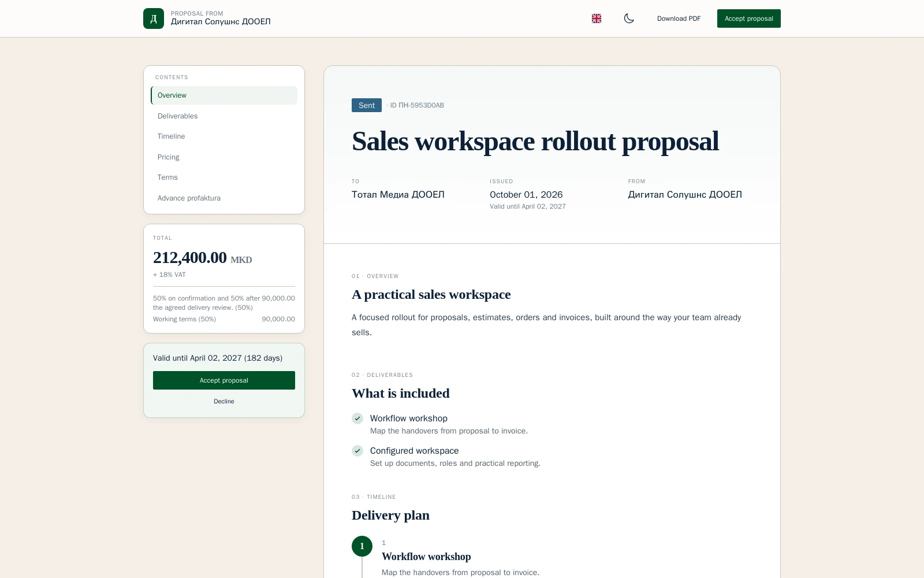Click the '+ 18% VAT' note
Image resolution: width=924 pixels, height=578 pixels.
pyautogui.click(x=169, y=275)
